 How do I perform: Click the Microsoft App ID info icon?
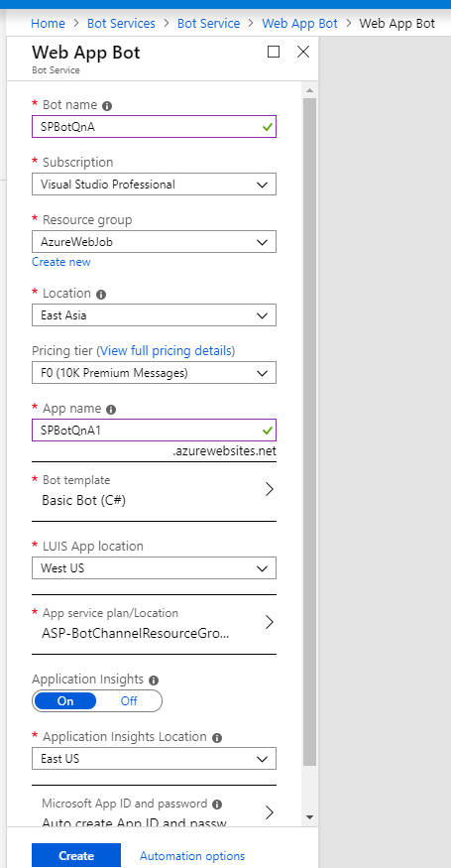click(217, 804)
